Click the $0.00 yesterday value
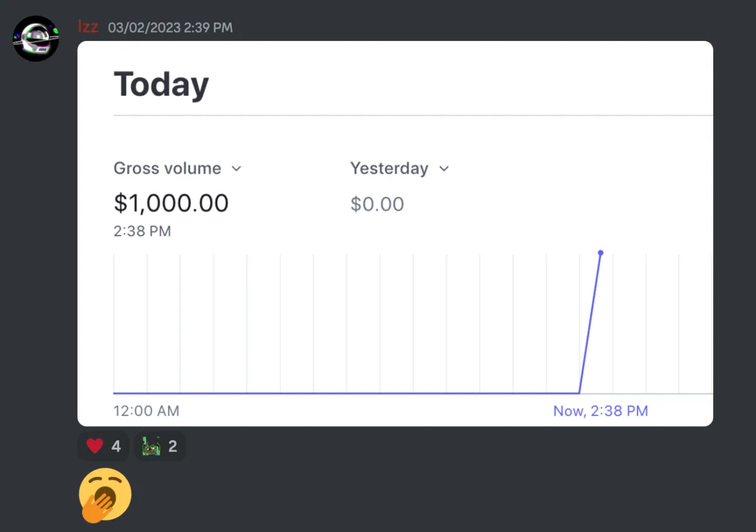The image size is (756, 532). [377, 204]
